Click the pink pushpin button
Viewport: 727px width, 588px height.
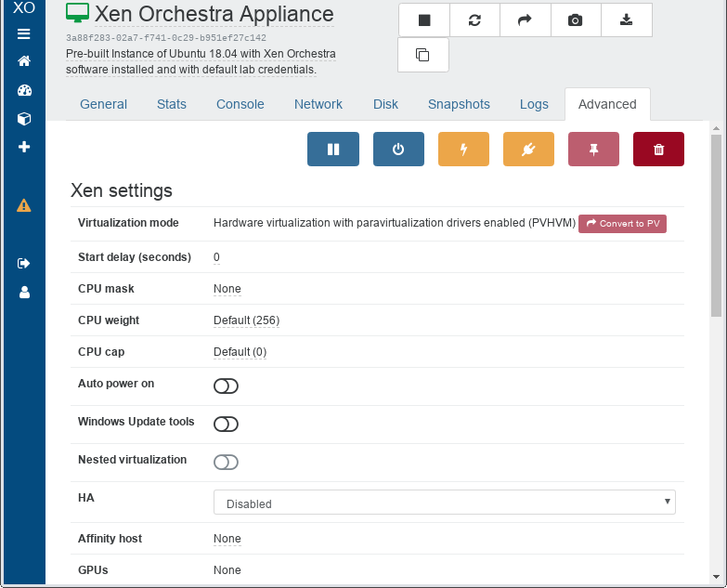(593, 149)
